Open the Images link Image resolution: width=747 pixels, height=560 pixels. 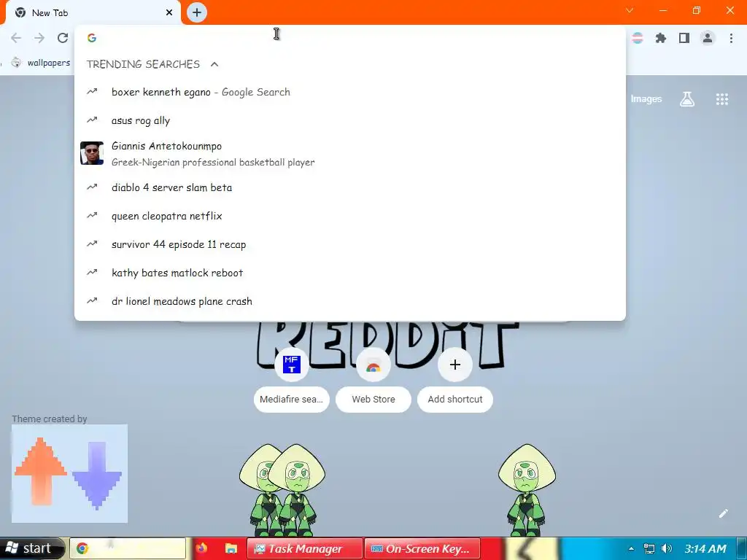(646, 99)
